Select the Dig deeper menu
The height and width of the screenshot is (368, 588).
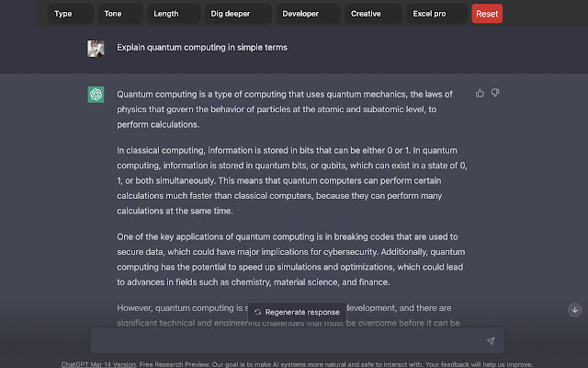pyautogui.click(x=234, y=14)
